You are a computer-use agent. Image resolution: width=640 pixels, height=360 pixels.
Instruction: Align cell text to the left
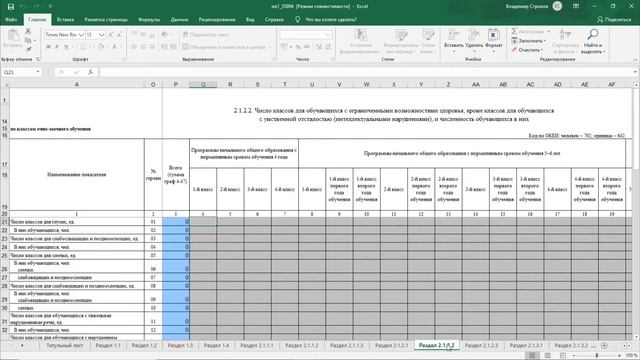point(134,47)
